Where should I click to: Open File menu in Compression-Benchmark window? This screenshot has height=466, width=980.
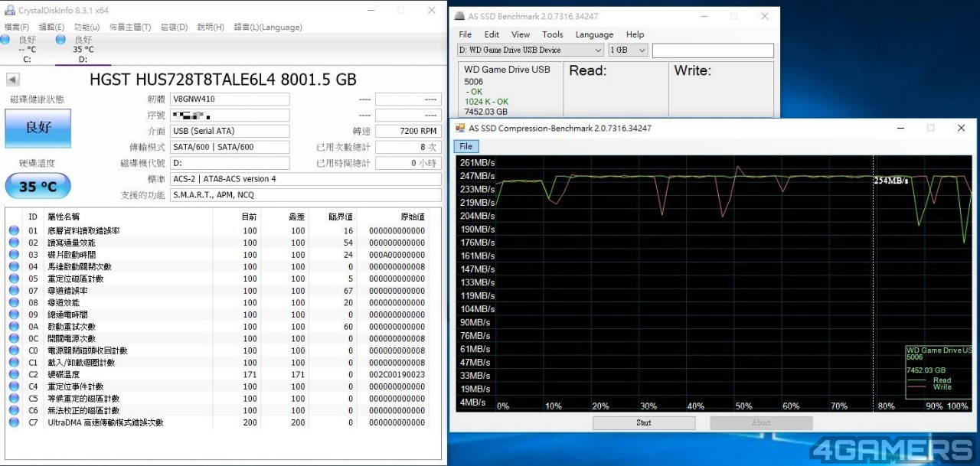(x=465, y=146)
